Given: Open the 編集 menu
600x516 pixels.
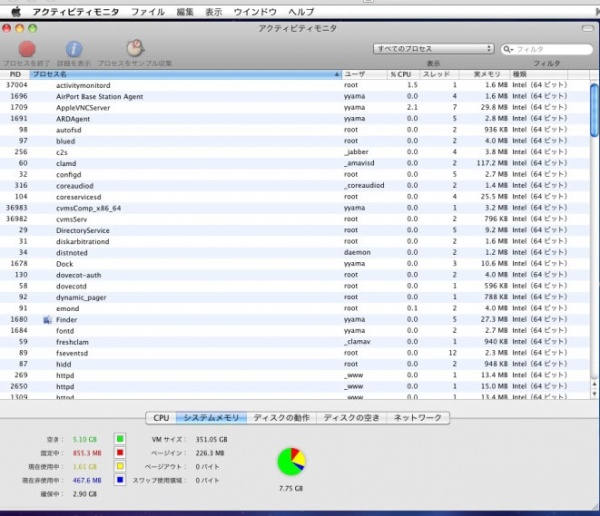Looking at the screenshot, I should coord(185,12).
